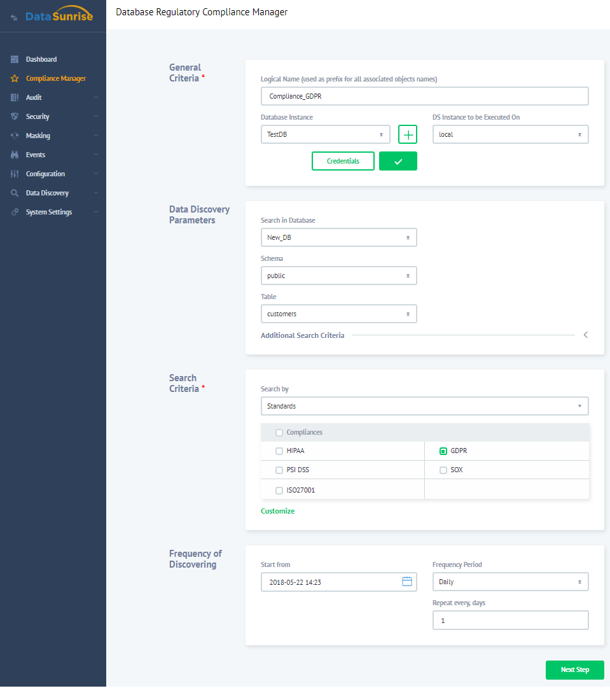Tick the SOX compliance checkbox
Viewport: 610px width, 700px height.
(x=443, y=470)
